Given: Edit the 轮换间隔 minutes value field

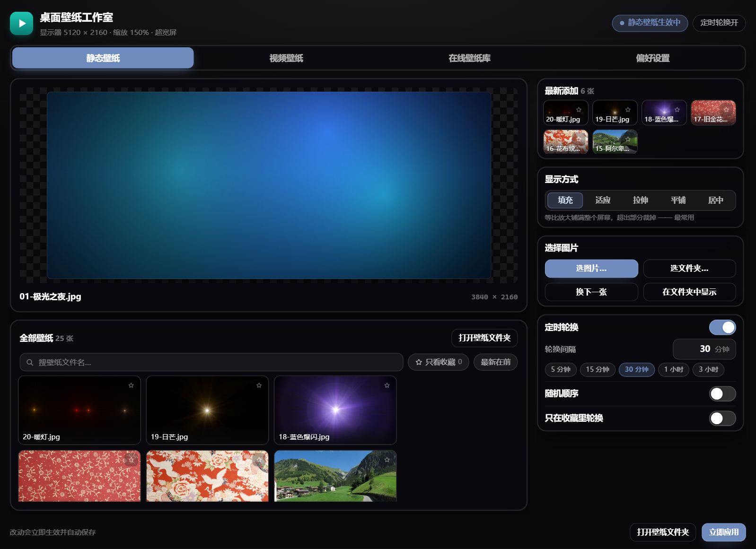Looking at the screenshot, I should (x=704, y=349).
